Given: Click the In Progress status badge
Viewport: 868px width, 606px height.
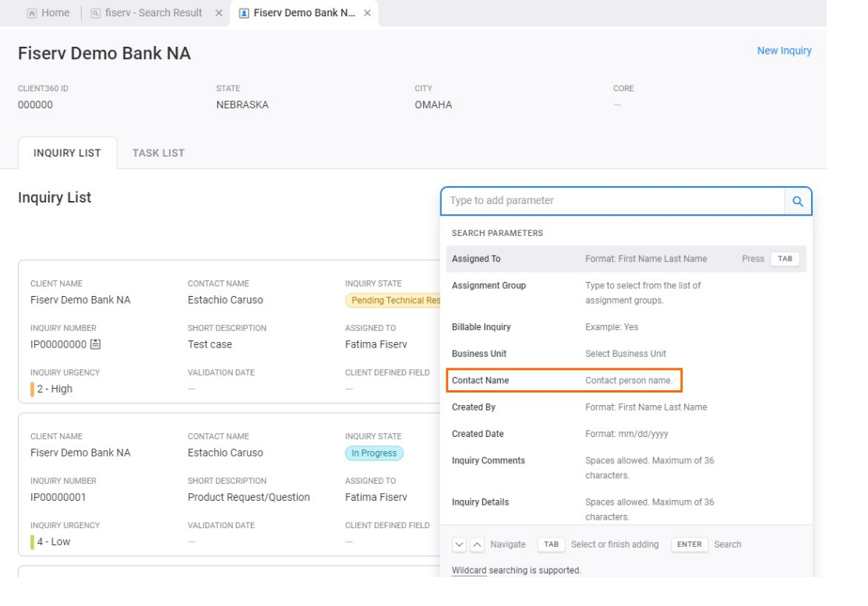Looking at the screenshot, I should click(x=374, y=453).
